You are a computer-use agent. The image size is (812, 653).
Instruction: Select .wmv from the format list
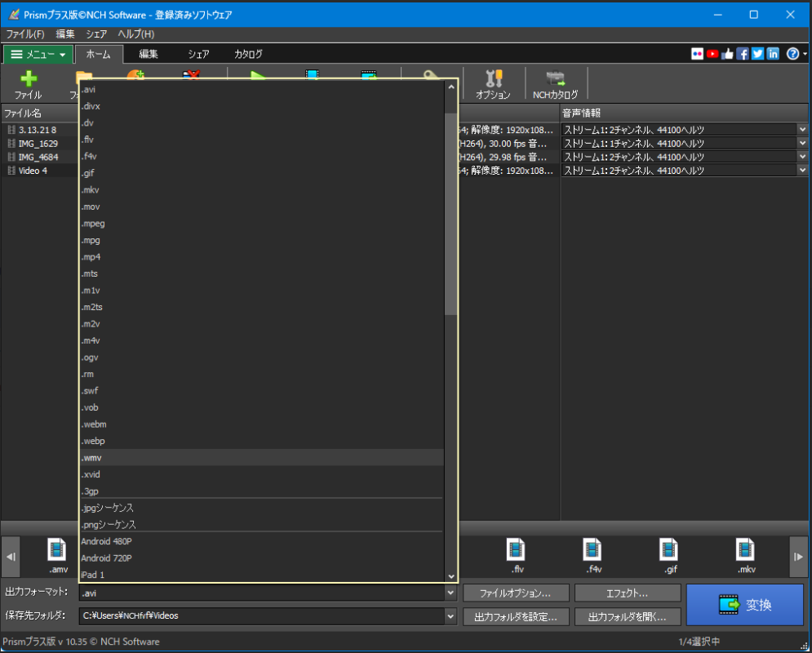[x=261, y=458]
